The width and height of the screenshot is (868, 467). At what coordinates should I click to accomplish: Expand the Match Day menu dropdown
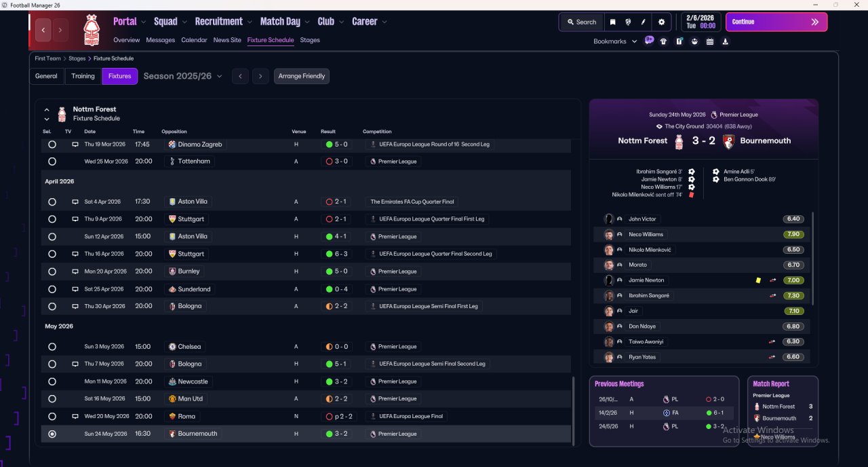tap(307, 22)
